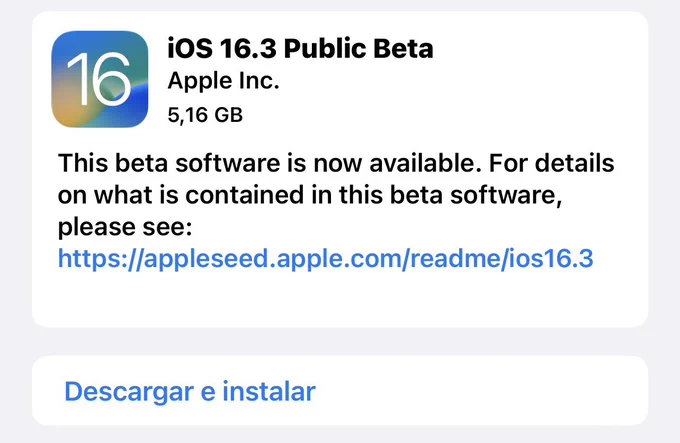The width and height of the screenshot is (680, 443).
Task: Tap the word 'Descargar' in the install row
Action: 129,392
